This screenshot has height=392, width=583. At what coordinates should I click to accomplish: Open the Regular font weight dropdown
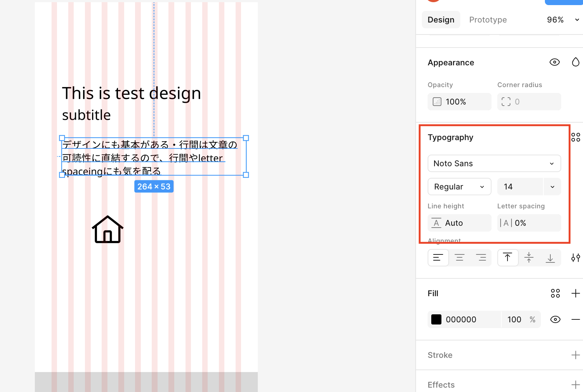point(459,187)
